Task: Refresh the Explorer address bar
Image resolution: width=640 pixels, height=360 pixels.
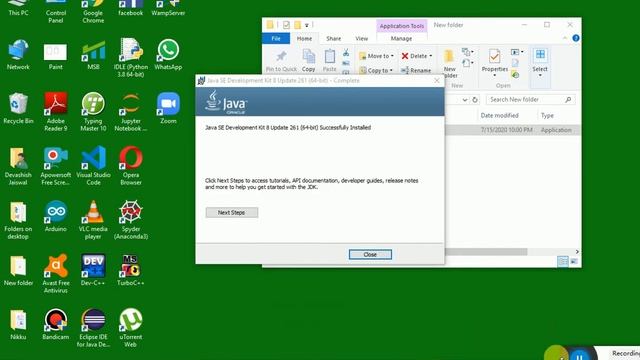Action: pyautogui.click(x=475, y=100)
